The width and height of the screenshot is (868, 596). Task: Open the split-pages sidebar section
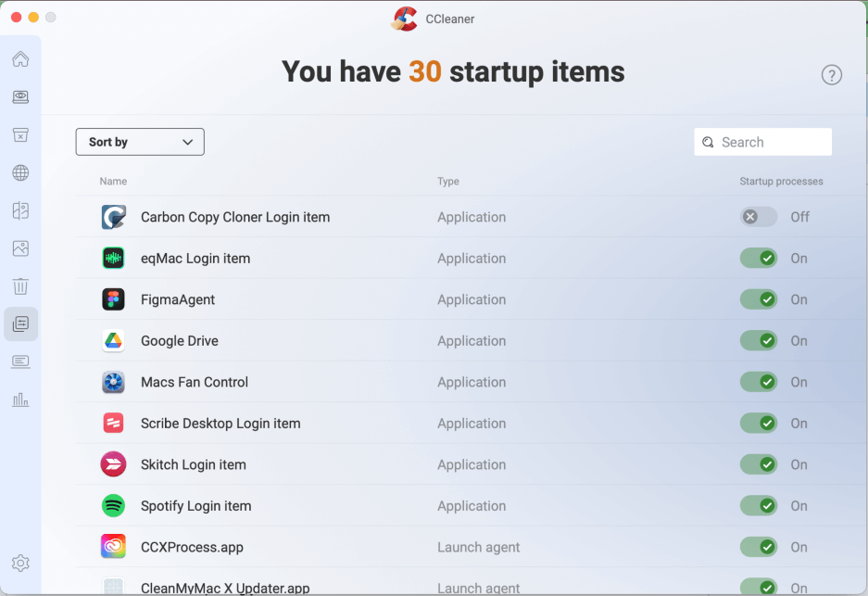pyautogui.click(x=20, y=210)
